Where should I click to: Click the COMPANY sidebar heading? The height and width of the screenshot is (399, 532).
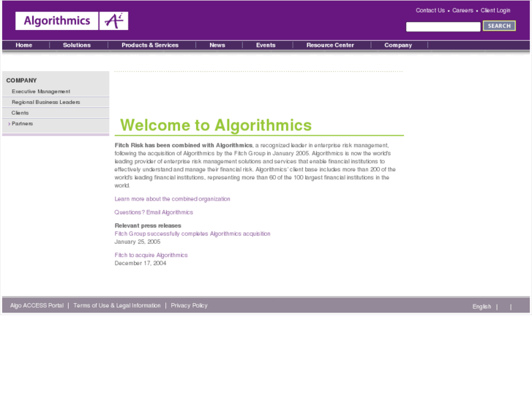pos(21,81)
